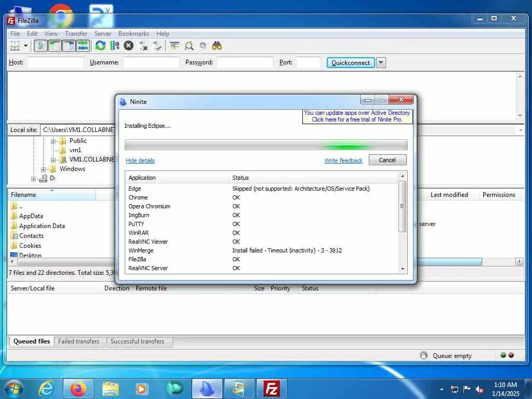Open the Site Manager dropdown arrow

25,46
